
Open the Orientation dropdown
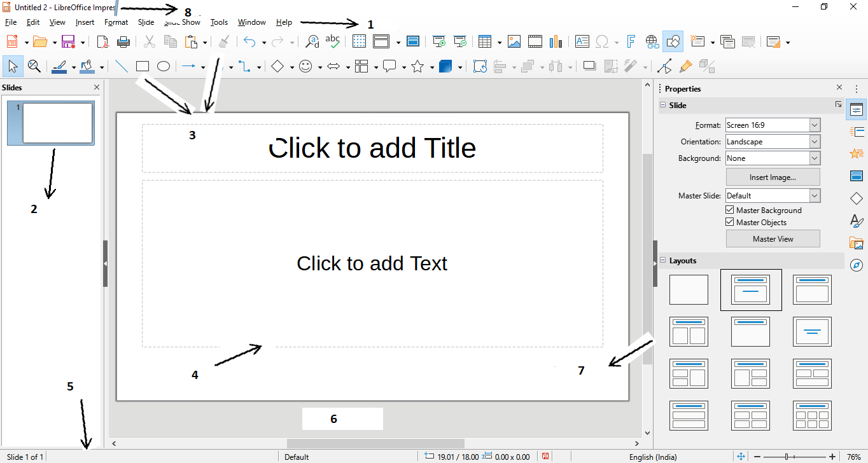[x=816, y=141]
